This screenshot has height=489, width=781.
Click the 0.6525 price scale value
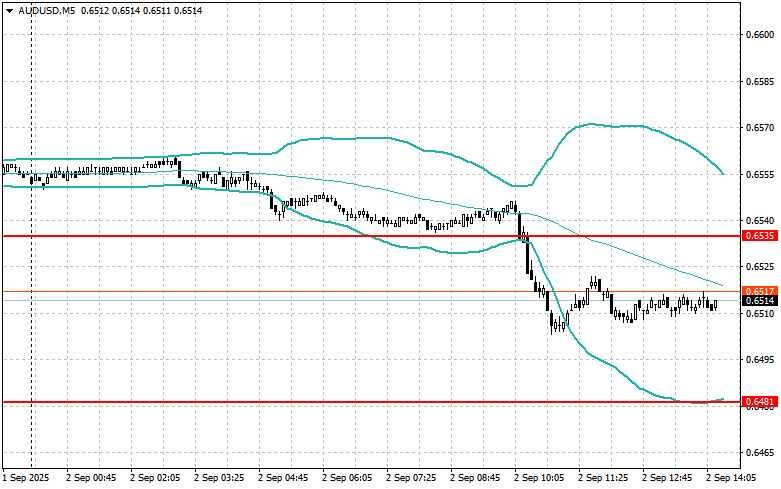click(x=760, y=267)
